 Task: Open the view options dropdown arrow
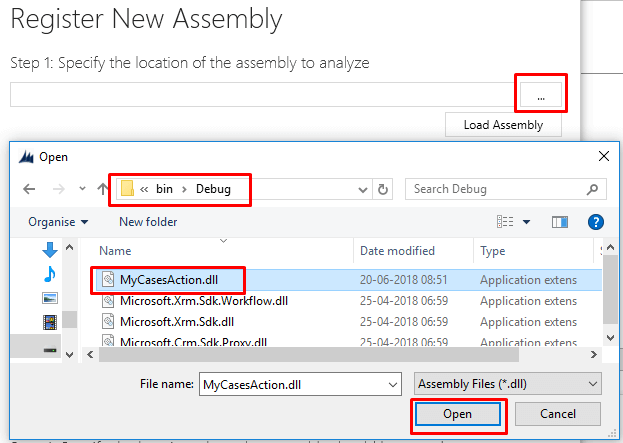526,222
